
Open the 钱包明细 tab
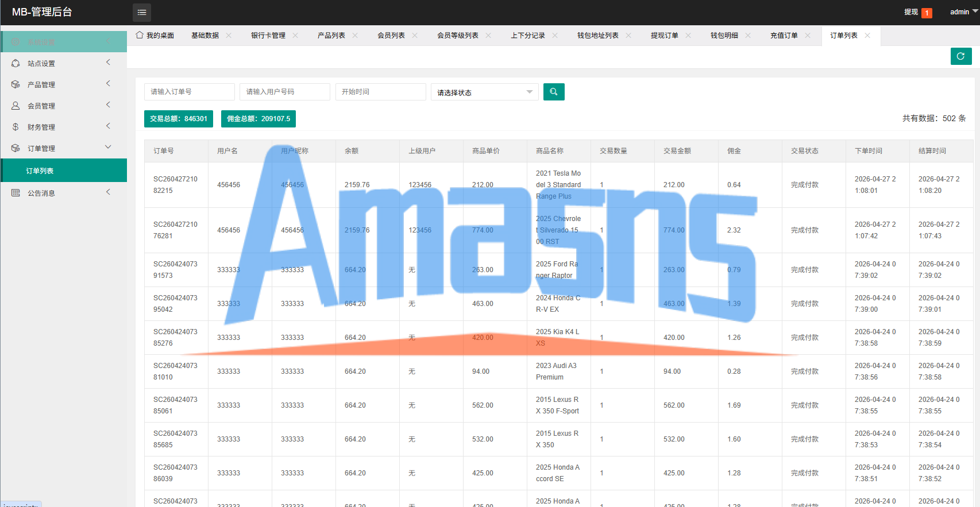pos(724,36)
